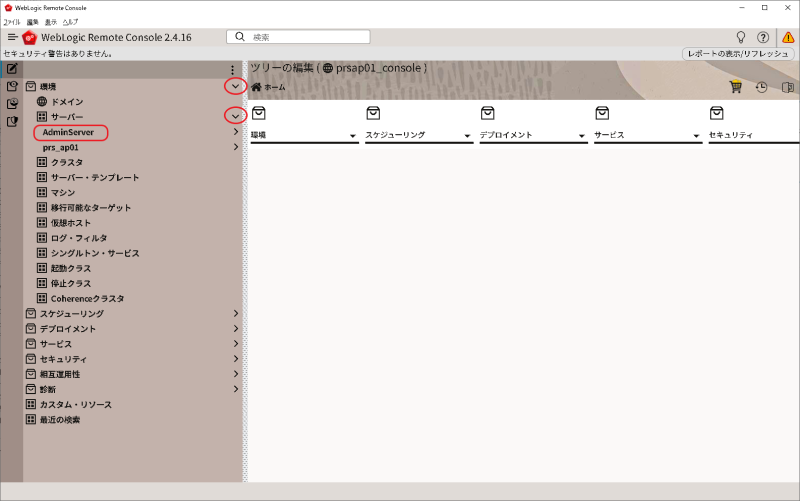This screenshot has width=800, height=501.
Task: Expand セキュリティ chevron in the tree
Action: (236, 359)
